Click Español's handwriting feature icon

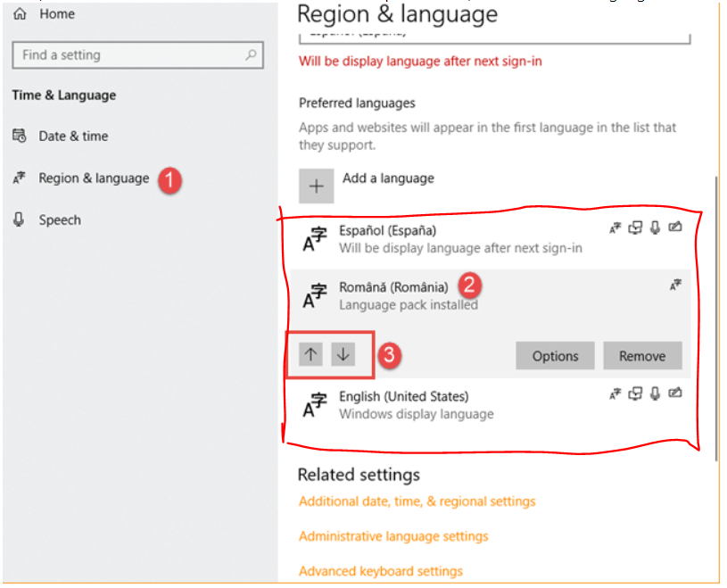(675, 228)
